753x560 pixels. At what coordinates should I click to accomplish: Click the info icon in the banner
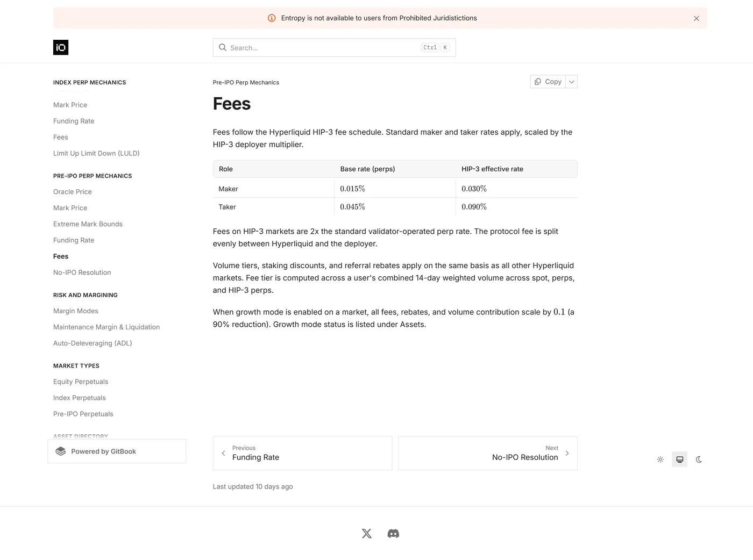(272, 18)
